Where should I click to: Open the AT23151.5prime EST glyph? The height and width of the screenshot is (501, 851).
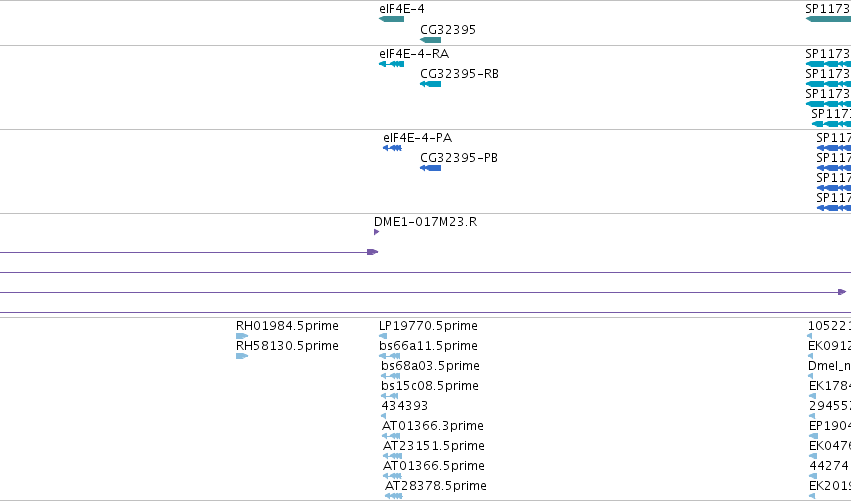pyautogui.click(x=393, y=456)
